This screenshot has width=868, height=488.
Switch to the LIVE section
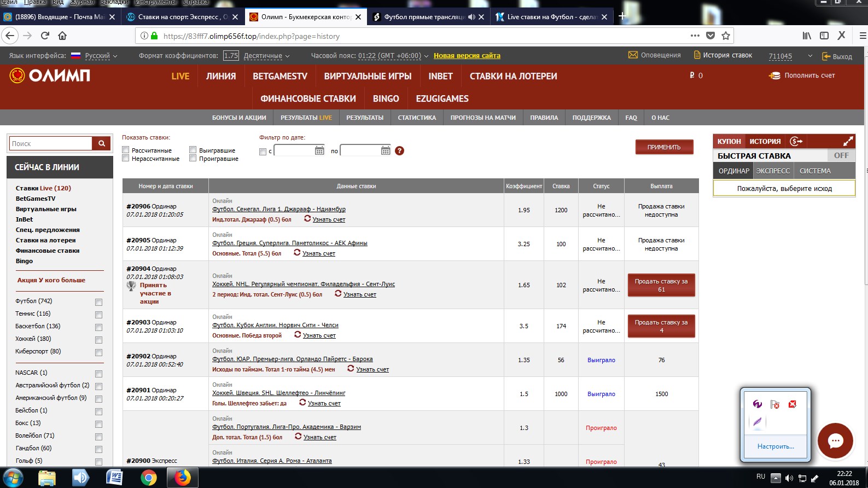coord(180,76)
